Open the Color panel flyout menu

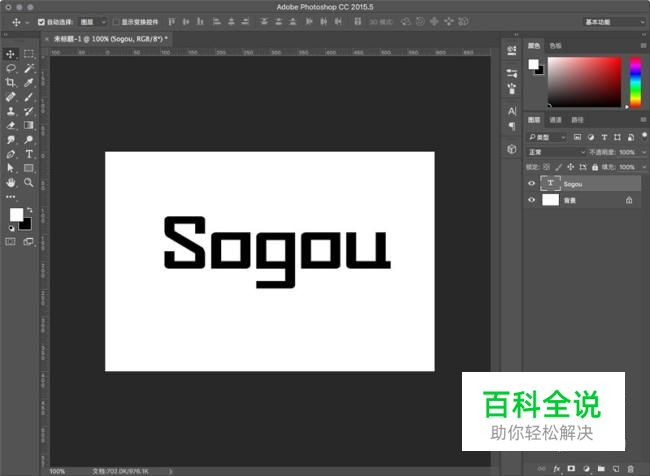pos(643,45)
